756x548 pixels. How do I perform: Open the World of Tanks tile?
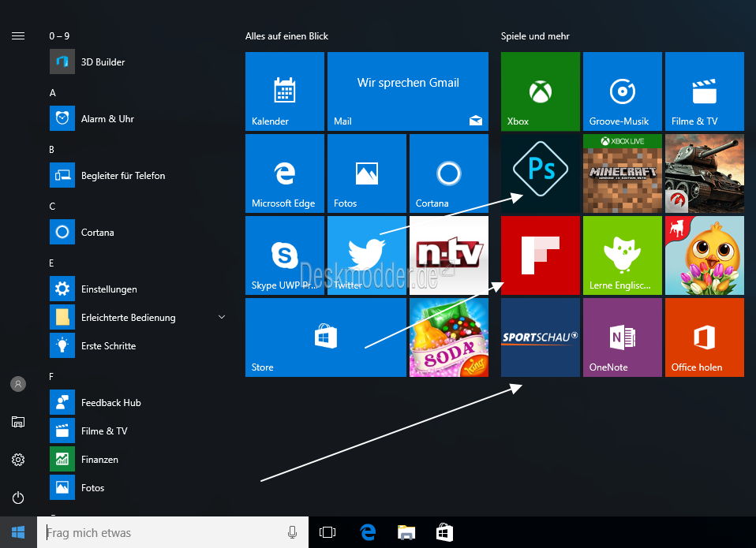(x=705, y=173)
